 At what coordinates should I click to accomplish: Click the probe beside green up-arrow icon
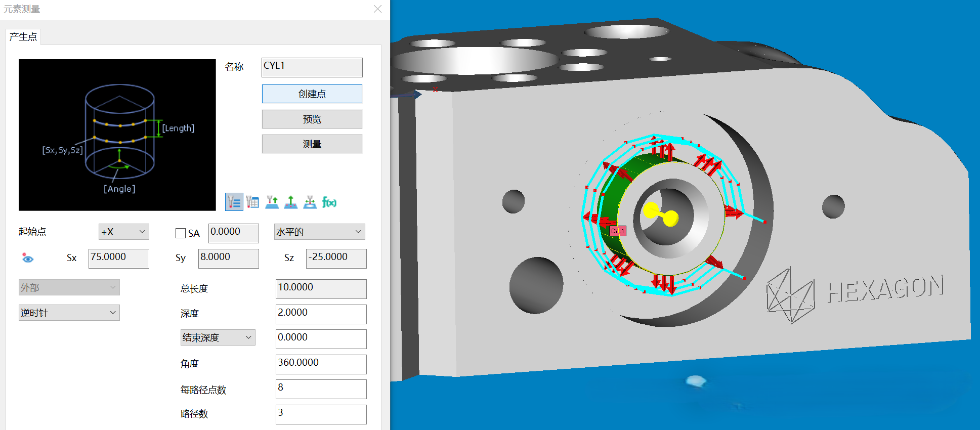click(272, 202)
